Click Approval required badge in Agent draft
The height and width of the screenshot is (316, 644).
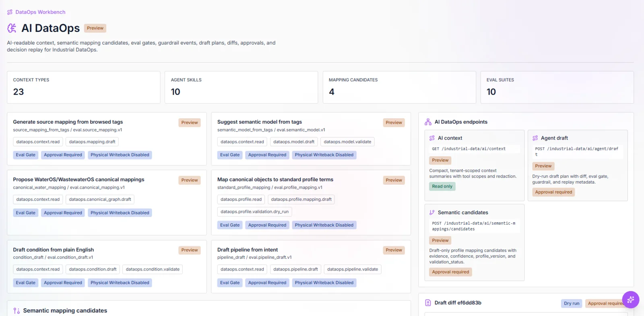553,192
